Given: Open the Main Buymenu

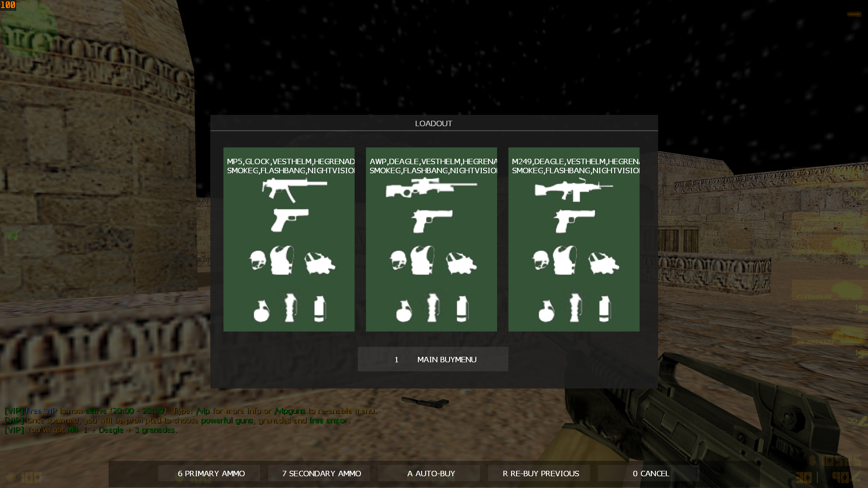Looking at the screenshot, I should coord(433,360).
